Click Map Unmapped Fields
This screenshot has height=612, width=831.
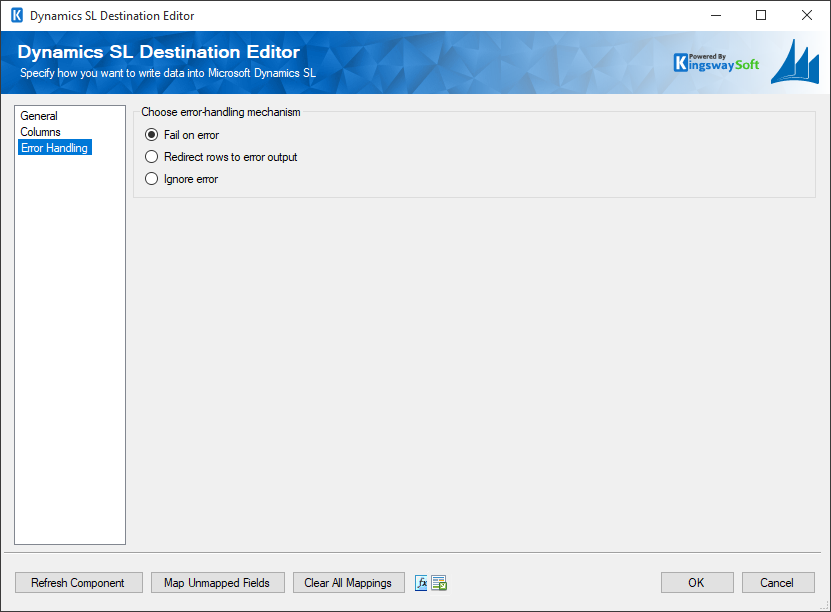click(x=217, y=583)
